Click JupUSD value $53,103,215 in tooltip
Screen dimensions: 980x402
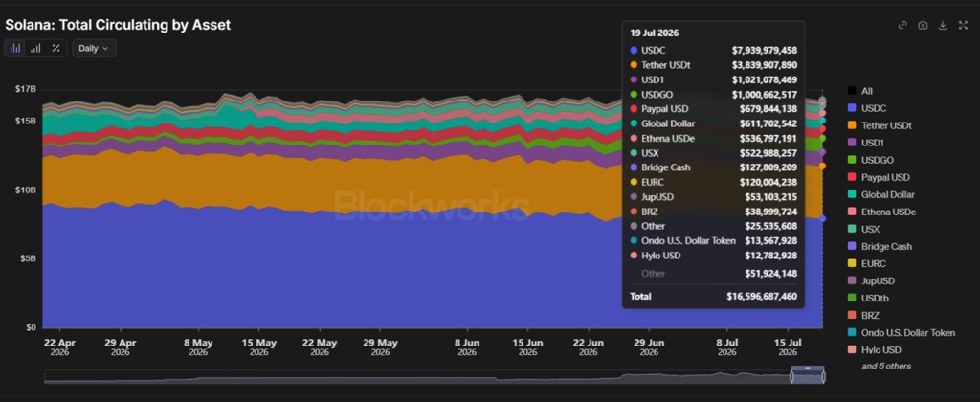770,197
